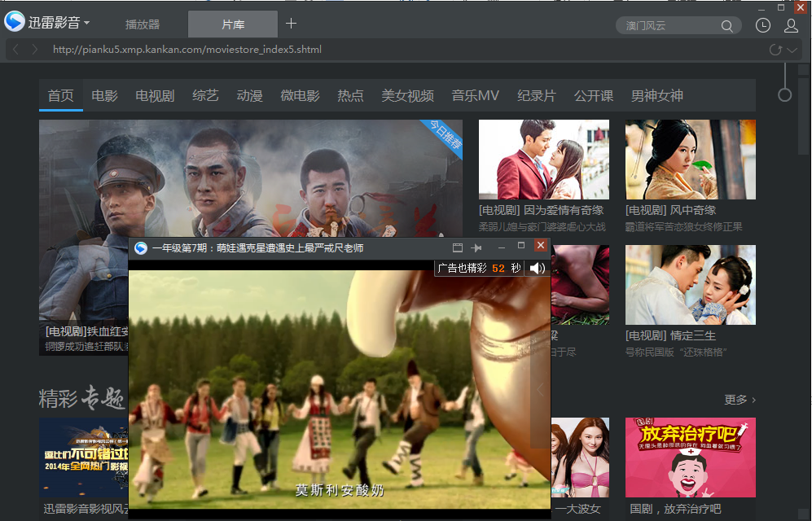This screenshot has width=812, height=521.
Task: Mute the ad with speaker icon
Action: 537,268
